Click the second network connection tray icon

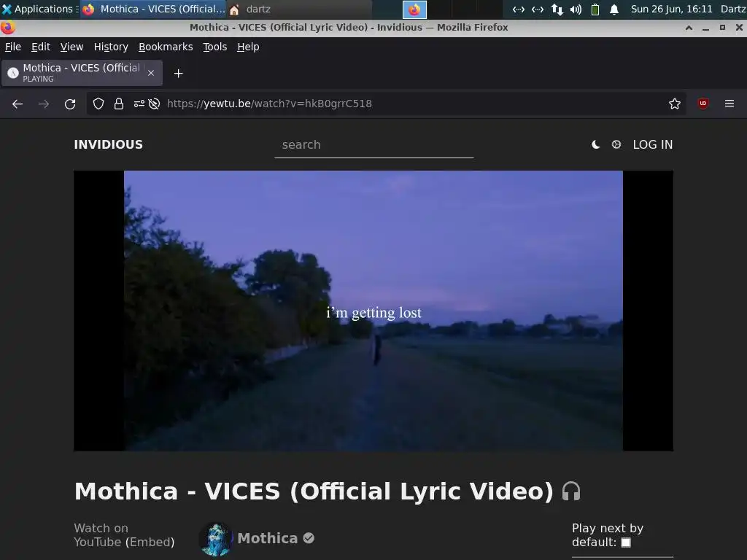click(538, 9)
